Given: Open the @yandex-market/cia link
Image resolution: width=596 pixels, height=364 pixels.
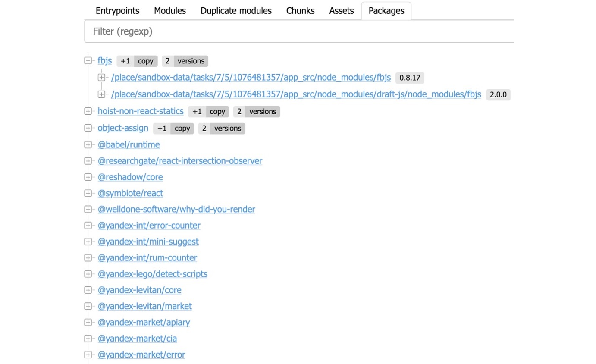Looking at the screenshot, I should [x=137, y=339].
